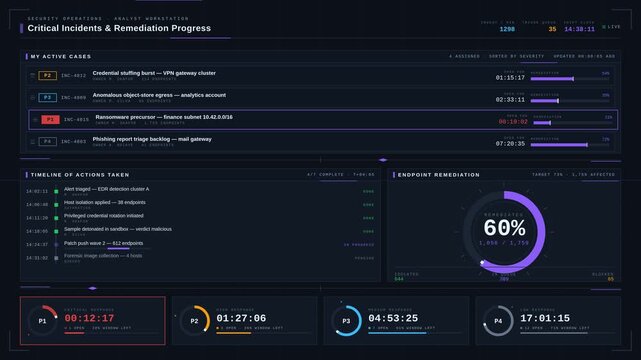
Task: Open Ransomware precursor — finance subnet case
Action: 164,117
